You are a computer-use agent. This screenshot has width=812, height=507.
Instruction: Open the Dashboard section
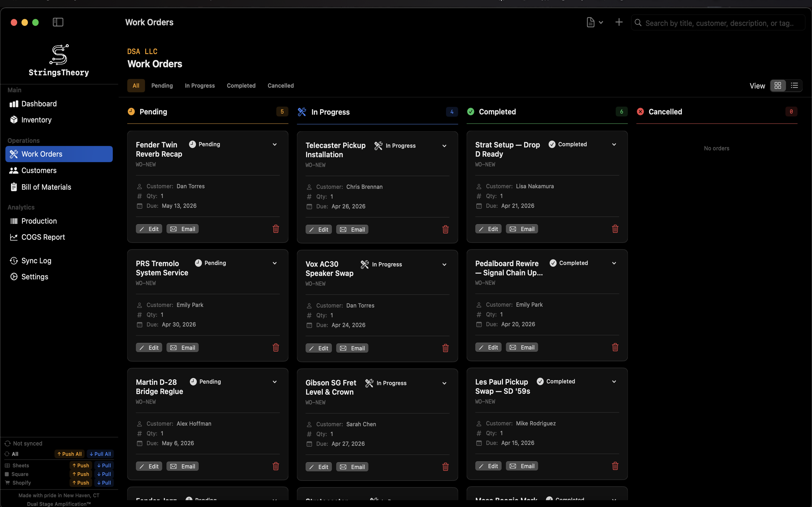39,104
